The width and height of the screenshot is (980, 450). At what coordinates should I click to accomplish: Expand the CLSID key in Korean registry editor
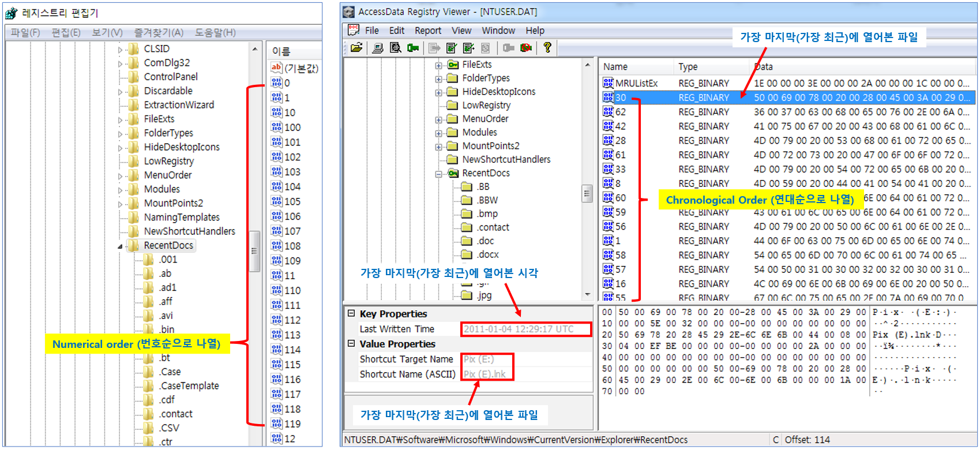120,50
